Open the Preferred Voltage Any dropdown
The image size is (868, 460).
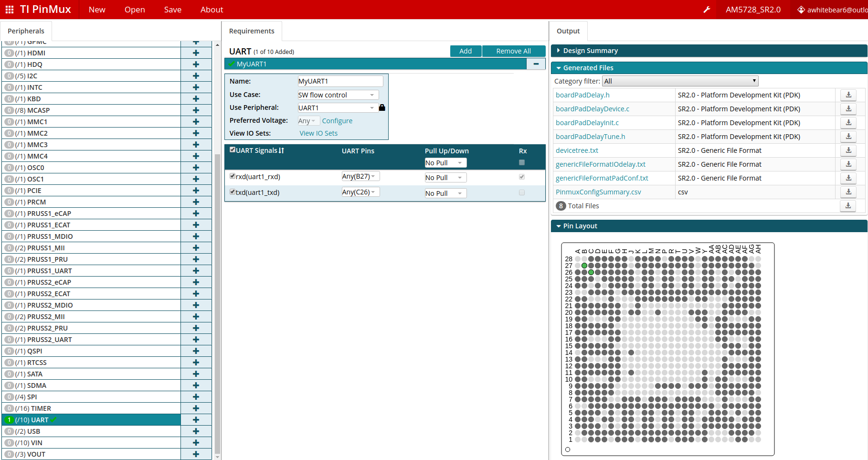coord(308,121)
